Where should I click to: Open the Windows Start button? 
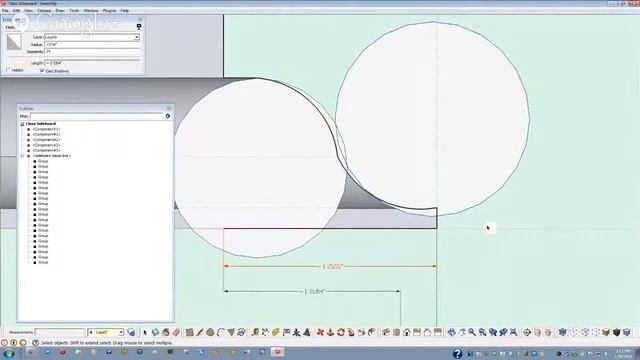pyautogui.click(x=8, y=353)
